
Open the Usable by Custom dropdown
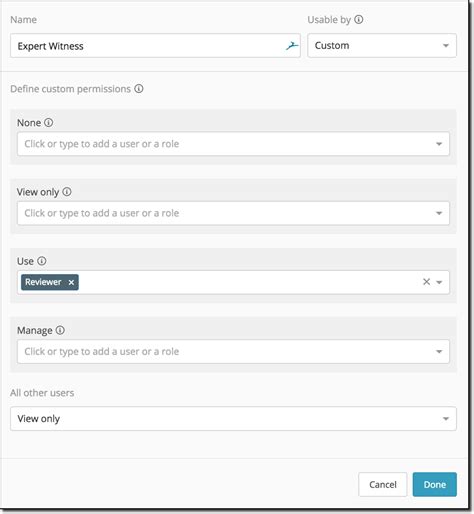click(x=382, y=45)
